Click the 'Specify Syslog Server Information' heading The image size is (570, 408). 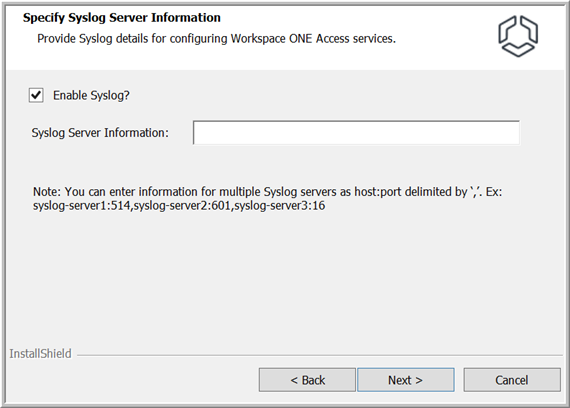point(122,17)
